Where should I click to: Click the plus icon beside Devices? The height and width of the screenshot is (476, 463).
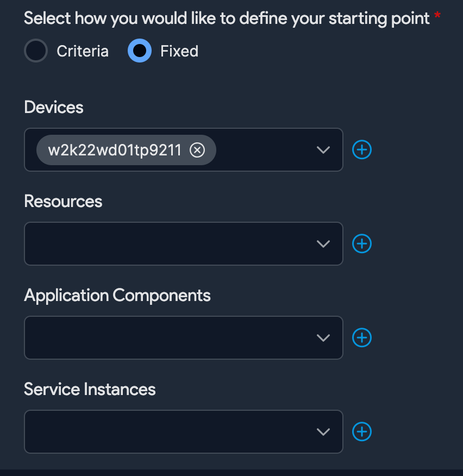click(x=362, y=149)
